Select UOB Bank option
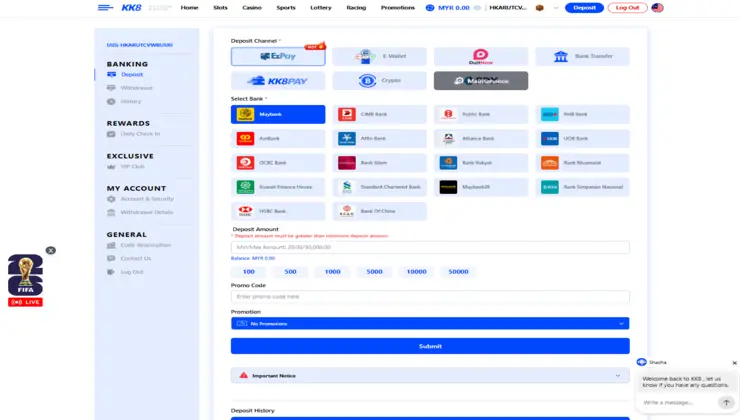Image resolution: width=740 pixels, height=420 pixels. (582, 138)
